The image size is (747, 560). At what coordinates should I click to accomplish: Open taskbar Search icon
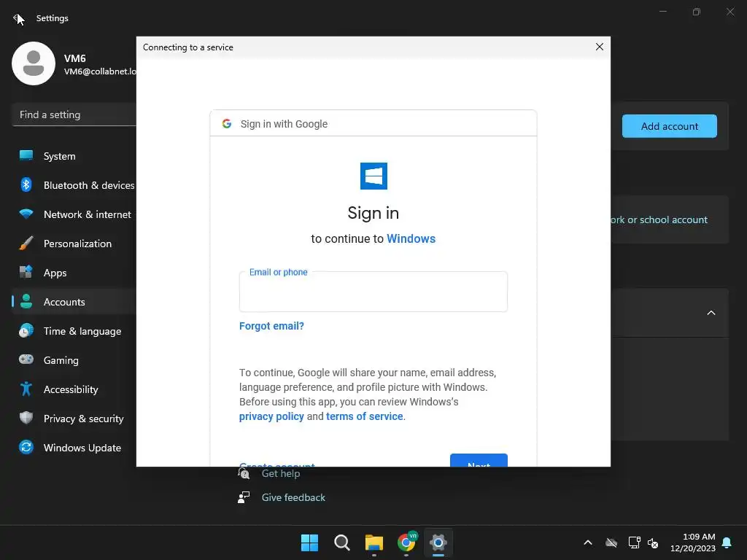(342, 542)
